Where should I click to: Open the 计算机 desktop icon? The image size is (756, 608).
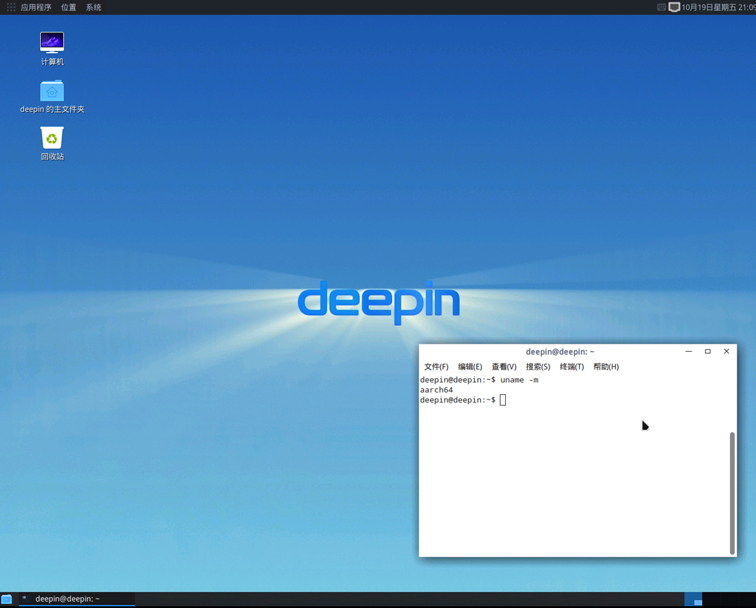(x=52, y=48)
